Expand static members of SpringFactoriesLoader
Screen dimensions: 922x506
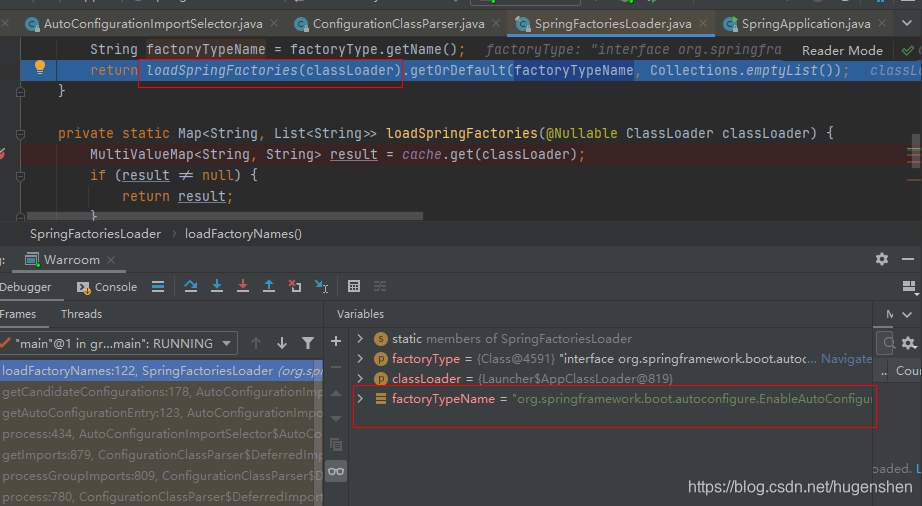coord(360,339)
